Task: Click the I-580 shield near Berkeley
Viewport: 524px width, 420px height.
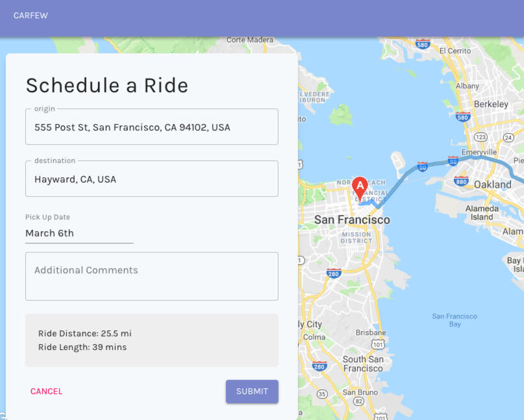Action: (462, 117)
